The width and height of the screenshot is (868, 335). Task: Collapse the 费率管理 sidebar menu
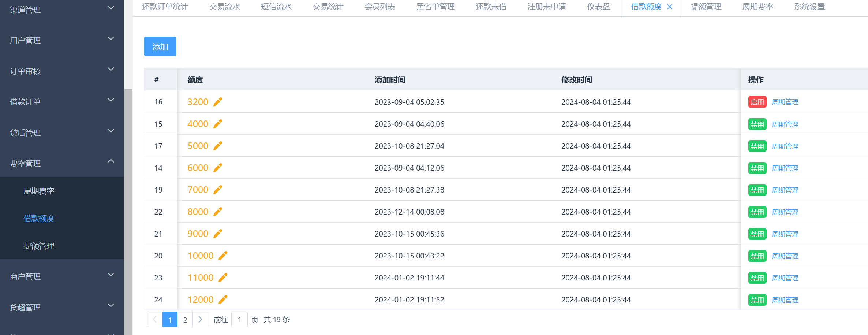click(62, 163)
